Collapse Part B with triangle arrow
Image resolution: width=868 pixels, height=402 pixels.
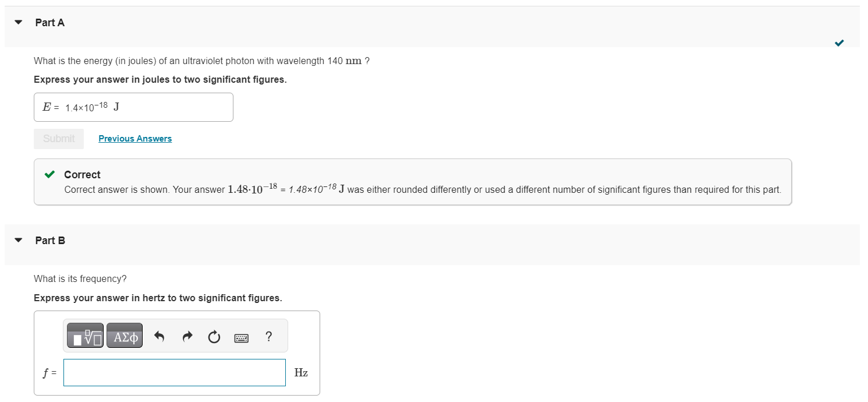(19, 240)
